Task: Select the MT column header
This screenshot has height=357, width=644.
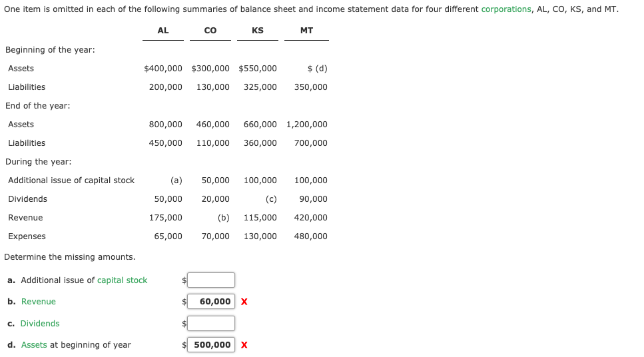Action: coord(306,31)
